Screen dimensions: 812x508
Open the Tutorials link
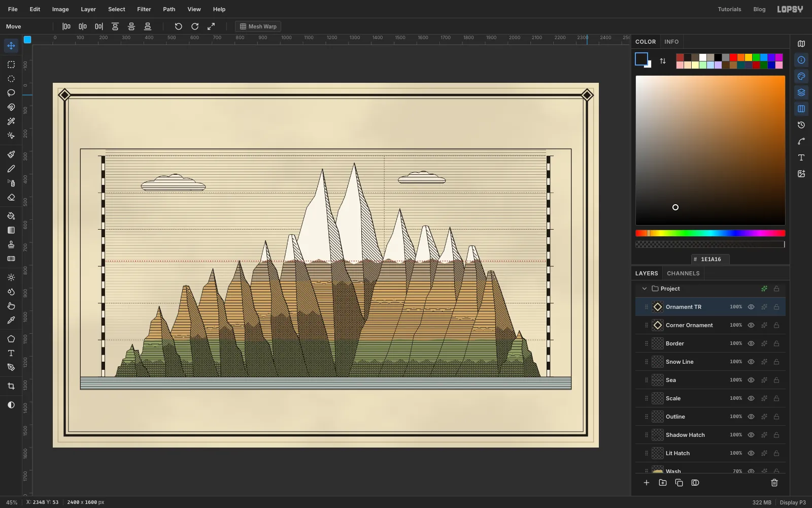[x=729, y=9]
